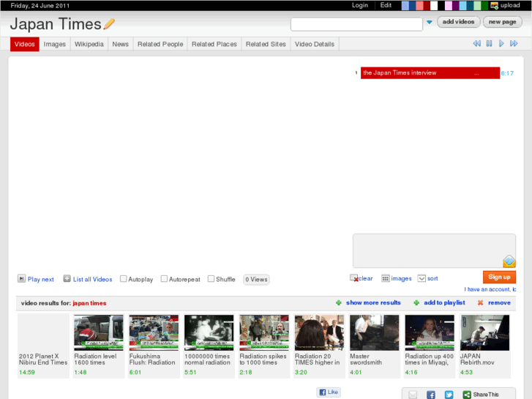The image size is (532, 399).
Task: Open the Radiation spikes to 1000 times thumbnail
Action: [x=264, y=333]
